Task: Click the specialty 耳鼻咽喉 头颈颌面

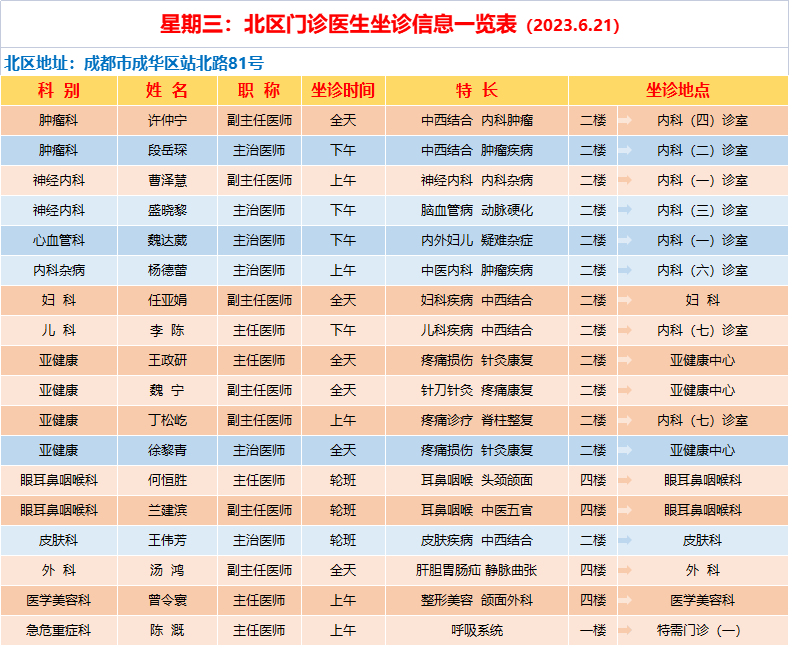Action: tap(477, 480)
